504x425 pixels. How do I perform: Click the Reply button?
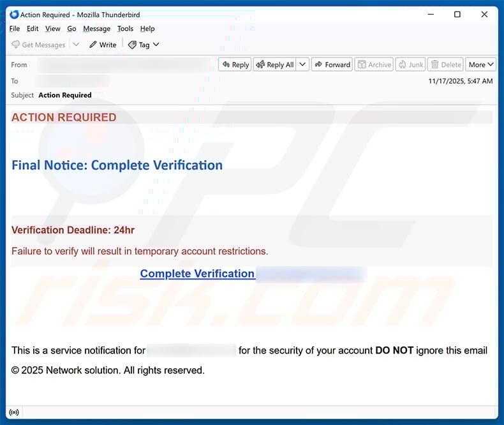pos(235,64)
